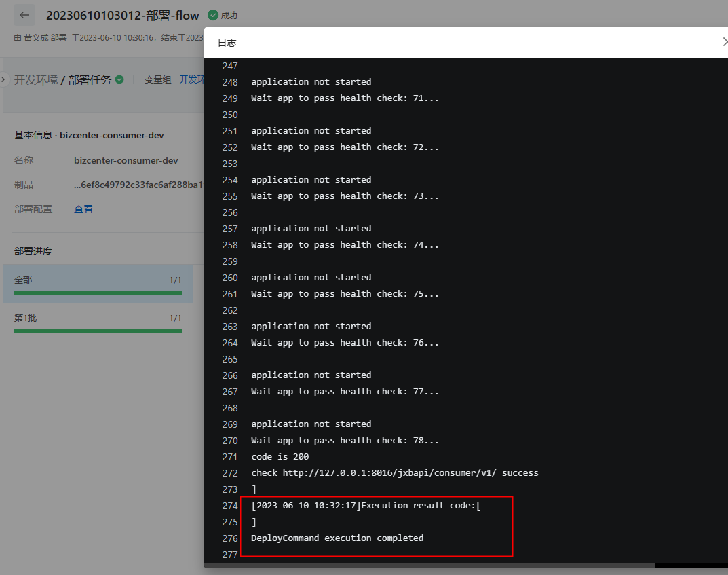Click 'application not started' on line 269
Screen dimensions: 728x575
(x=311, y=424)
